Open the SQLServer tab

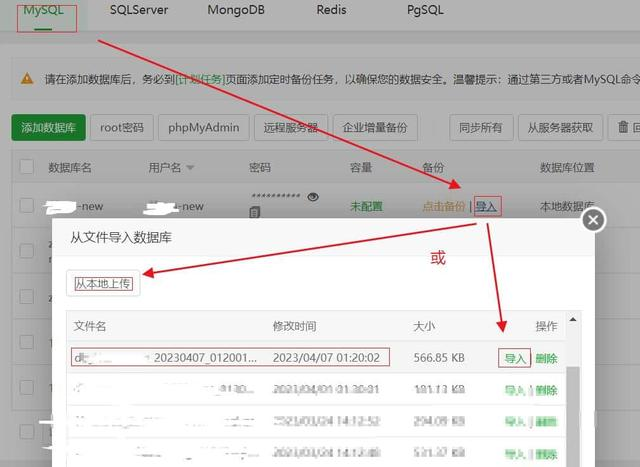coord(139,10)
